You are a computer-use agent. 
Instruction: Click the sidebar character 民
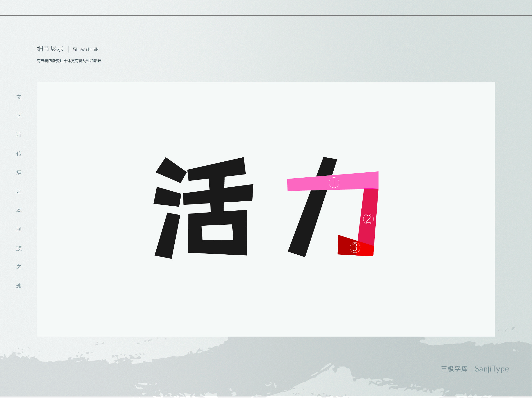click(x=19, y=229)
